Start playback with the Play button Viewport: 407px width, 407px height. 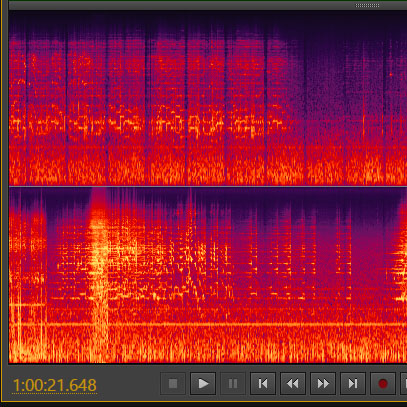pos(203,384)
